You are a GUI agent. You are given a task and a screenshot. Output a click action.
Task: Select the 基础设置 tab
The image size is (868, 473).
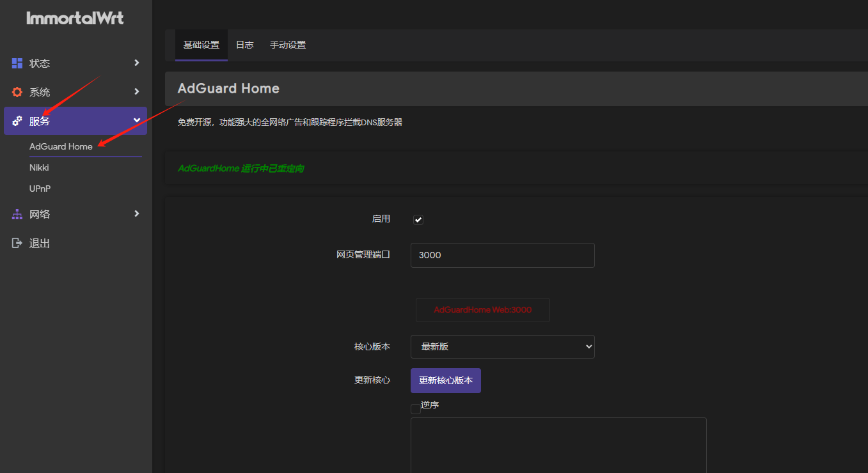tap(201, 45)
